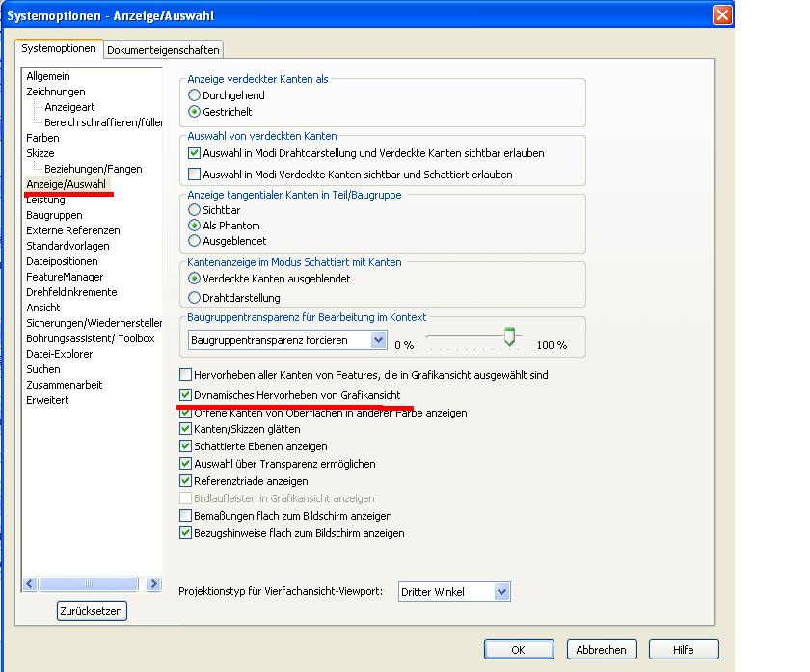Select Drahtdarstellung edge display option
The image size is (810, 672).
click(x=194, y=298)
